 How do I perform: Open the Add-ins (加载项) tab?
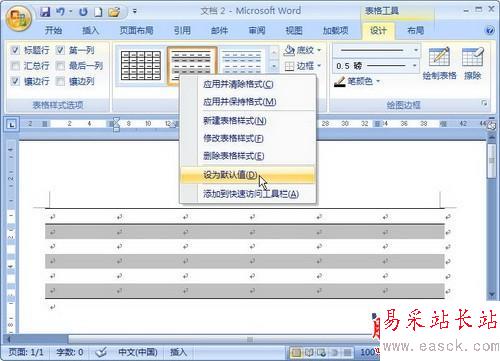[x=336, y=31]
